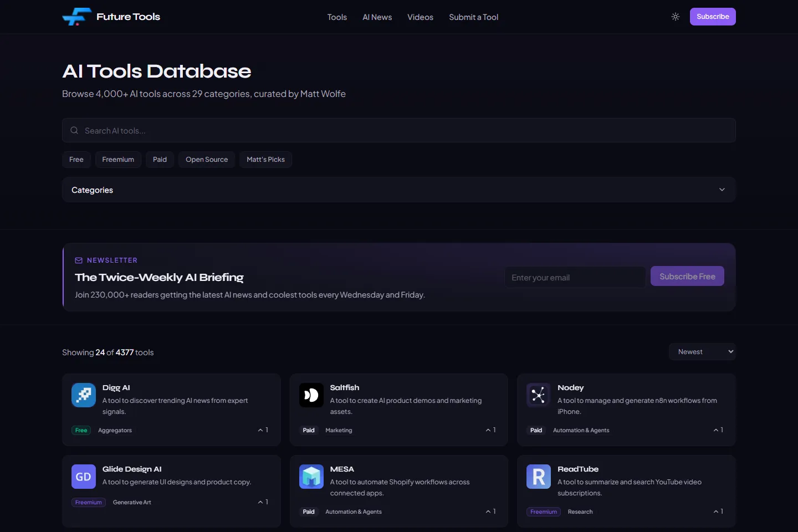Click the Paid badge on Saltfish

coord(309,430)
